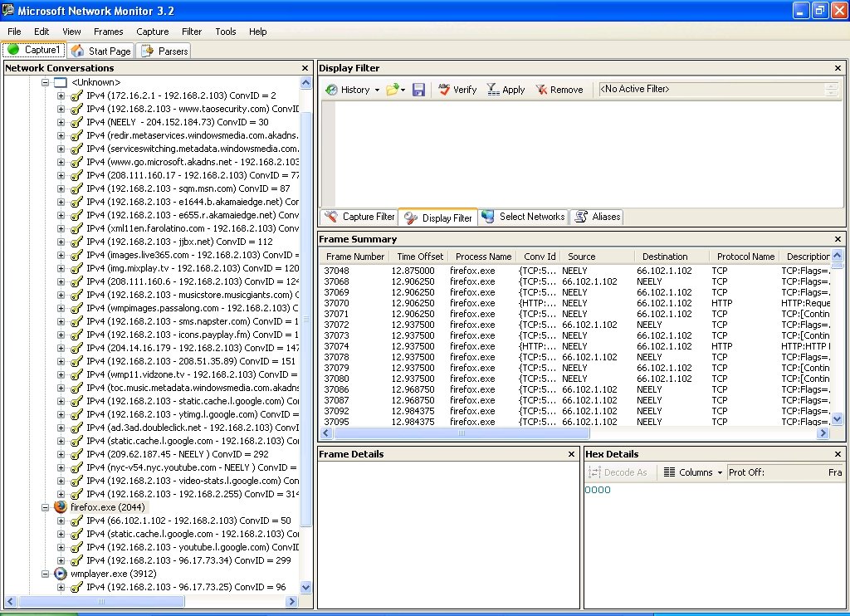
Task: Click the <No Active Filter> field
Action: click(x=718, y=89)
